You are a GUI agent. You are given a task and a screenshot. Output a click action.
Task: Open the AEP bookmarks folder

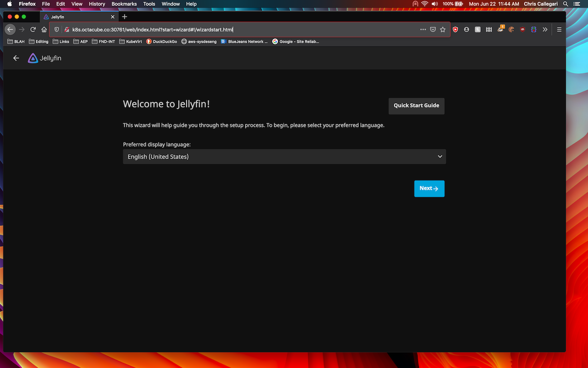click(x=81, y=41)
